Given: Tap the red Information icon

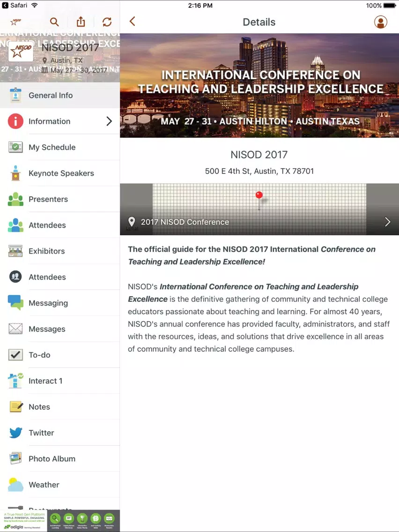Looking at the screenshot, I should coord(15,121).
